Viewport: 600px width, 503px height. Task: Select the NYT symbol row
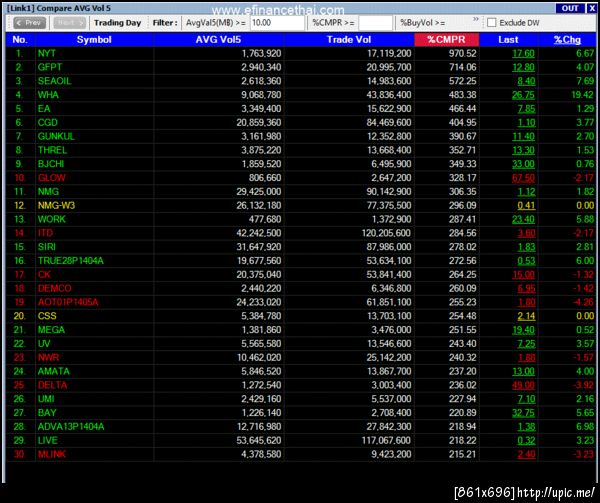click(x=300, y=54)
